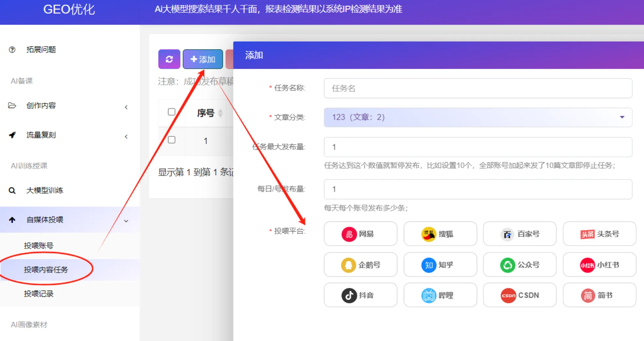
Task: Choose the 抖音 platform option
Action: (x=361, y=295)
